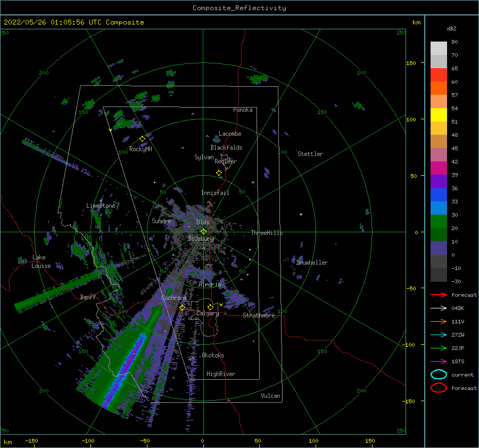Click the cyan current ellipse icon
479x448 pixels.
tap(439, 374)
